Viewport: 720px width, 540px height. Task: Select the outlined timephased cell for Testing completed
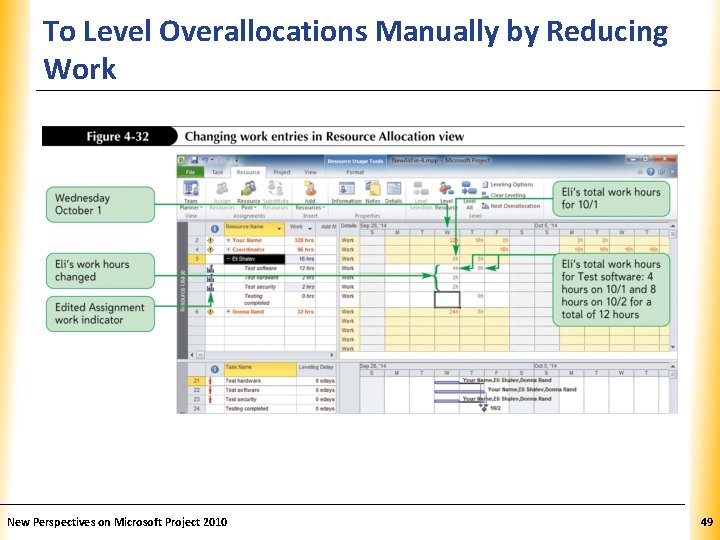[447, 299]
